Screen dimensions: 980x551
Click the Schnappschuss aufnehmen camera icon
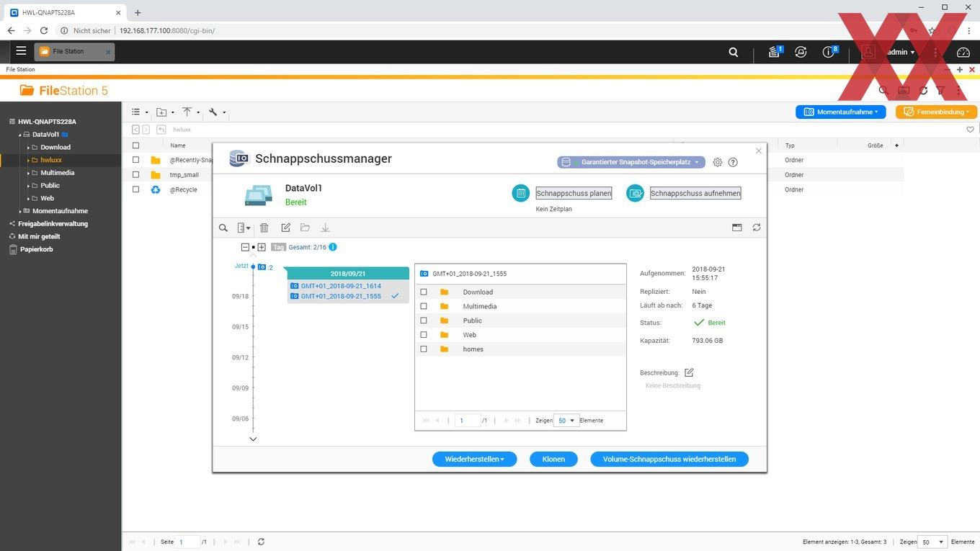[635, 193]
